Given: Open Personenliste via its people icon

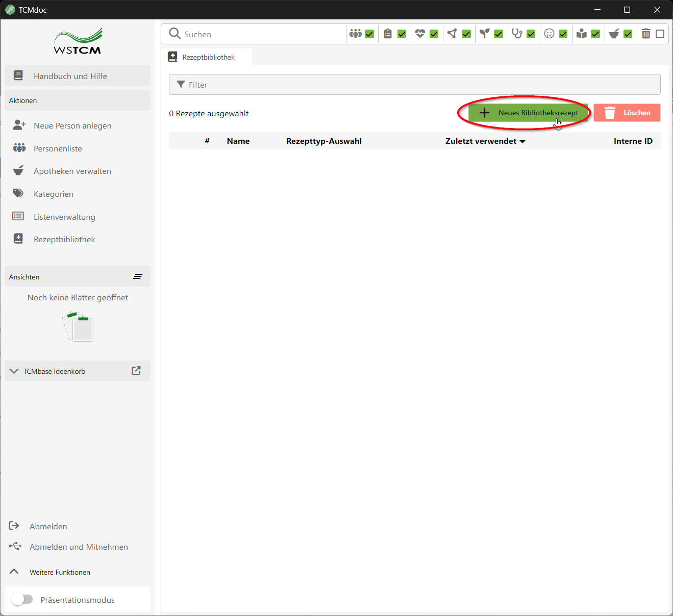Looking at the screenshot, I should click(19, 148).
